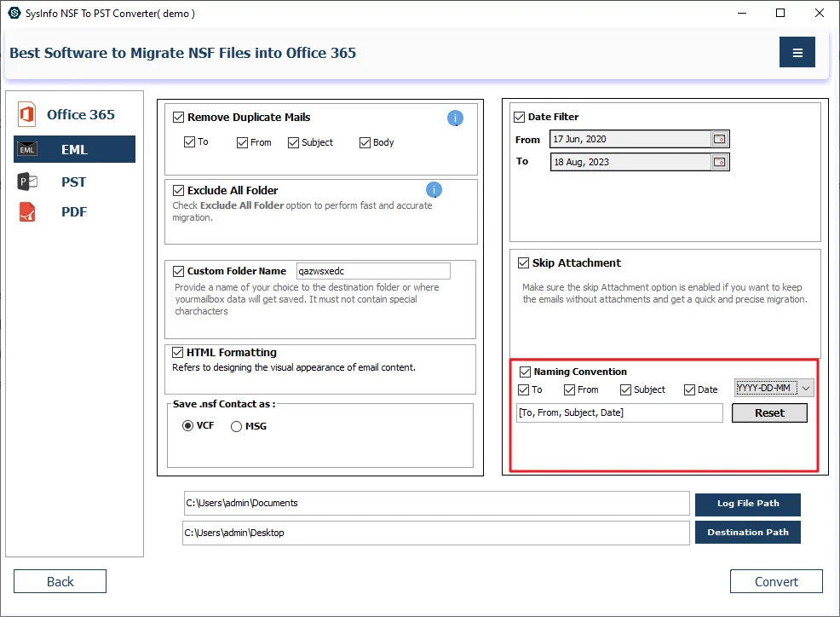Viewport: 840px width, 617px height.
Task: Set the Log File Path
Action: 747,504
